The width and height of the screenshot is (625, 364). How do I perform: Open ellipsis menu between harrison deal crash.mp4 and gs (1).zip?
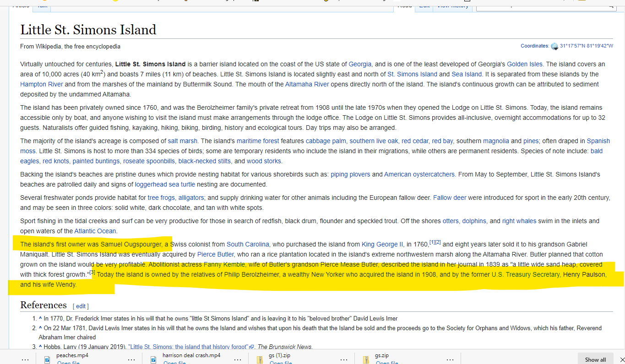point(238,360)
